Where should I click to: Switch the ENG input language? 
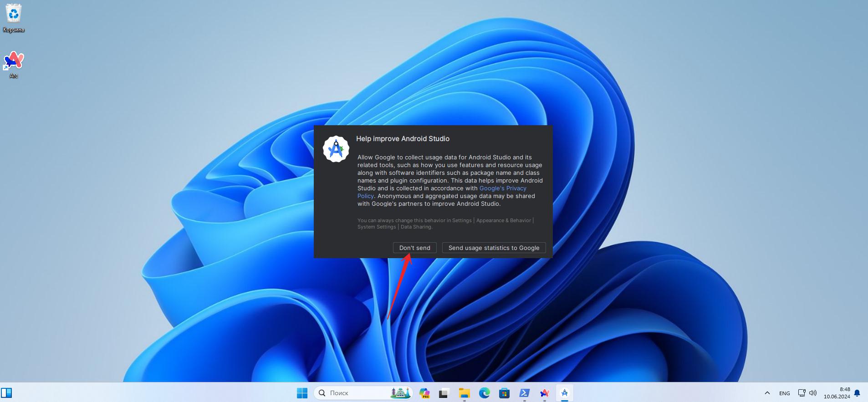[784, 393]
